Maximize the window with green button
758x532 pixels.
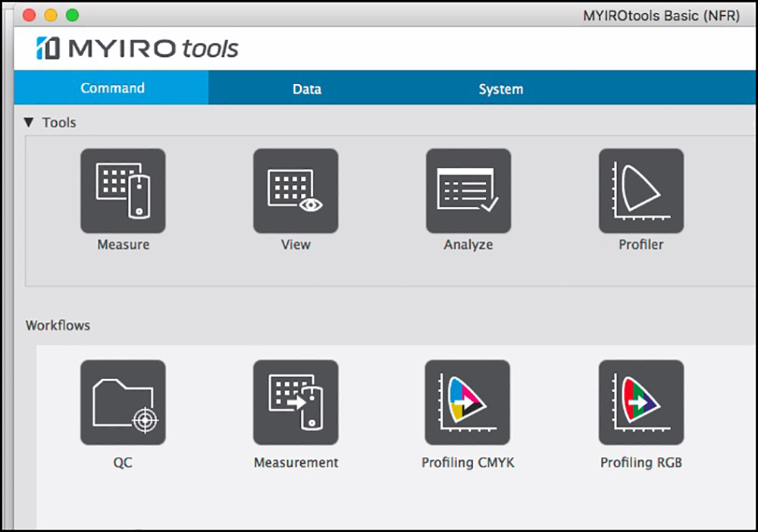72,15
